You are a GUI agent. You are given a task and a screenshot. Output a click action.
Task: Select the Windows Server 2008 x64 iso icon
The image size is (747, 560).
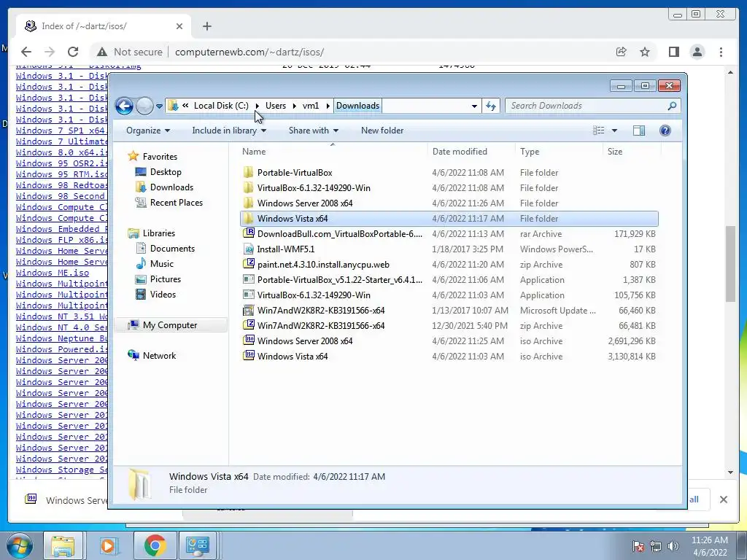click(x=249, y=341)
